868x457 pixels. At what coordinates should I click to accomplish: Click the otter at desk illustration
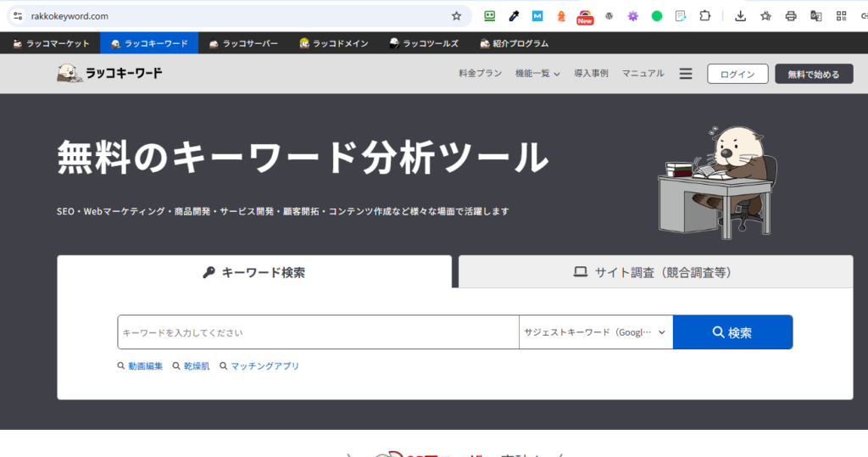[x=716, y=183]
